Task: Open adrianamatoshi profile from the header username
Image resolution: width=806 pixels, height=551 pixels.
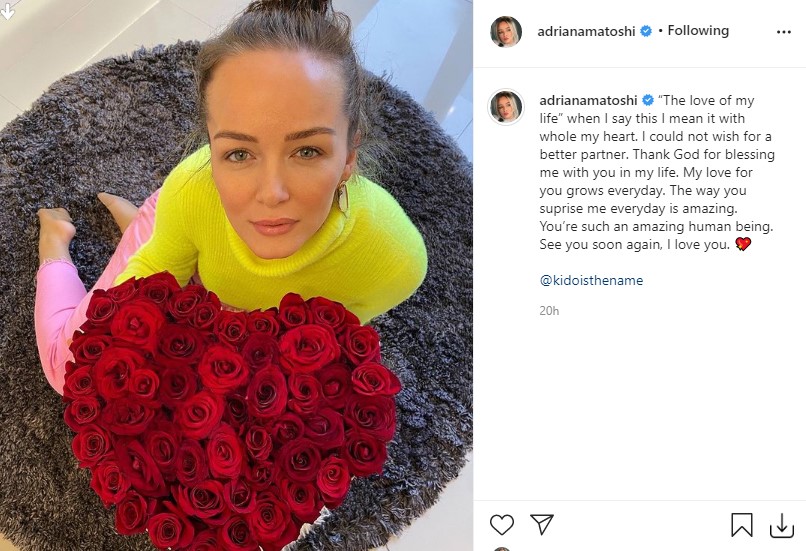Action: (586, 31)
